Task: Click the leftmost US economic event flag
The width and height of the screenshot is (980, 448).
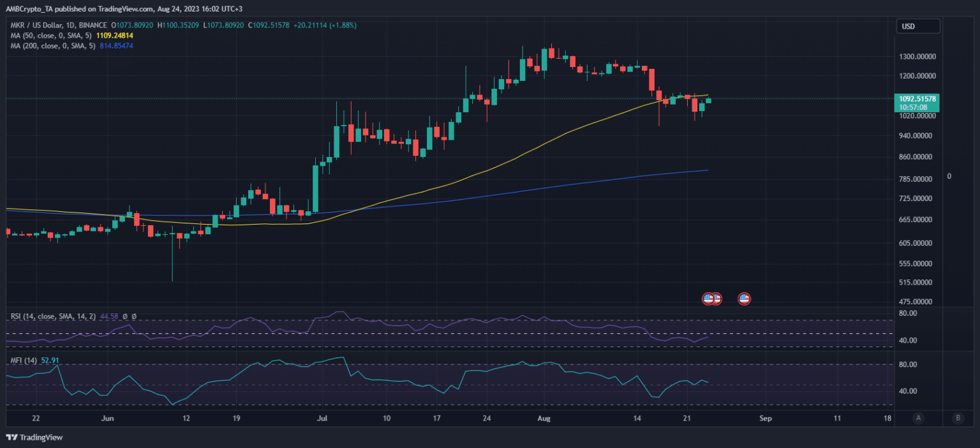Action: [708, 298]
